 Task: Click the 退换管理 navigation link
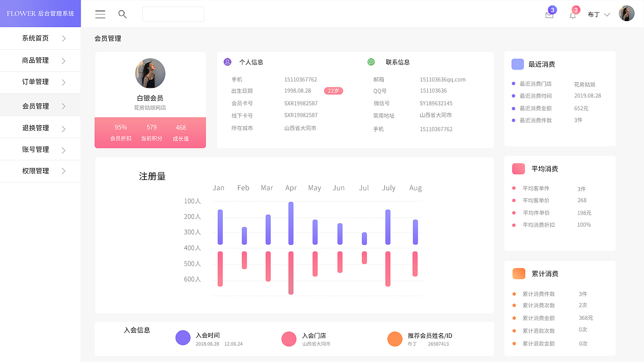[35, 127]
